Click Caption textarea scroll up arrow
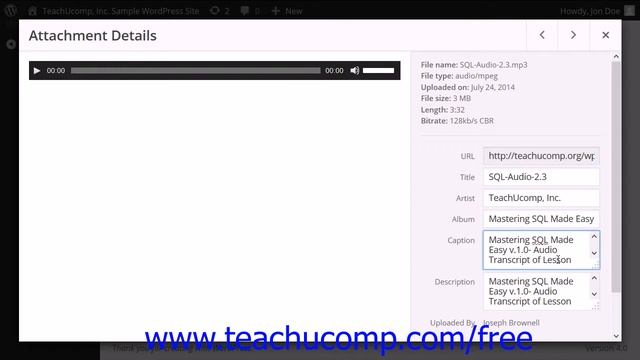 click(x=594, y=237)
